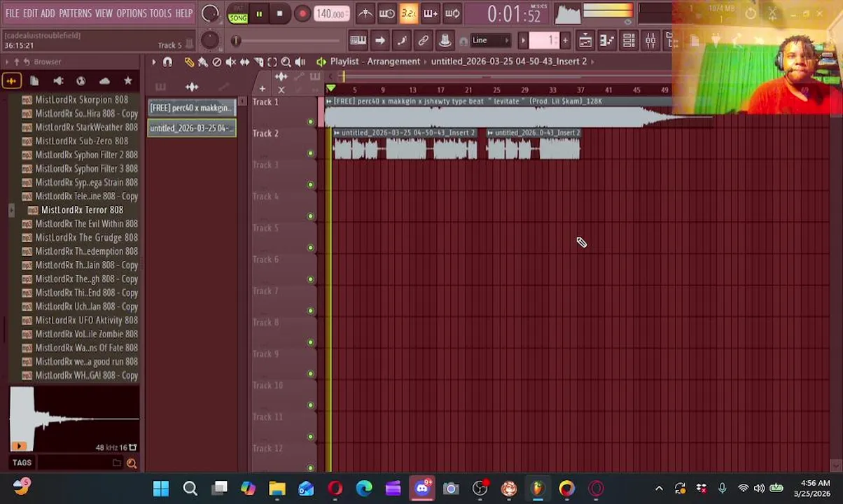Toggle the typing keyboard to piano button
The width and height of the screenshot is (843, 504).
click(x=358, y=41)
